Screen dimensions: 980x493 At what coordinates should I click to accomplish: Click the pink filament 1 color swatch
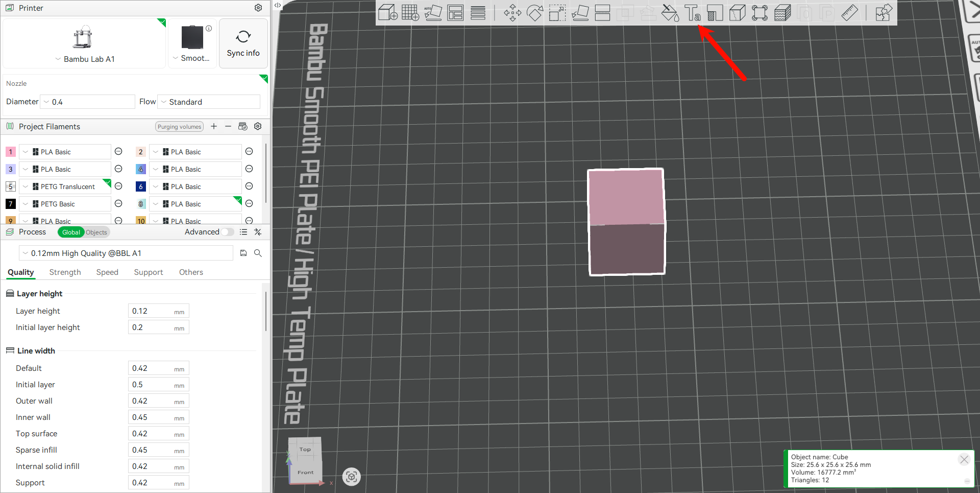[10, 152]
